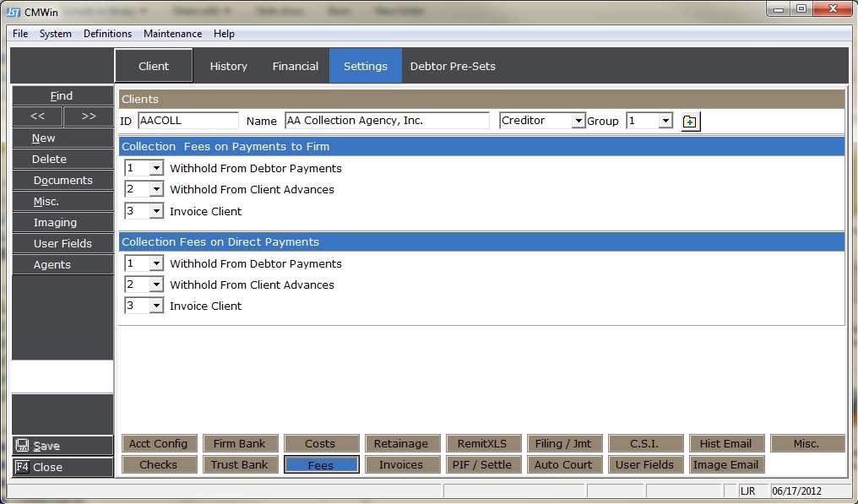Click the CMWin application icon in title bar
Screen dimensions: 858x504
pyautogui.click(x=14, y=12)
